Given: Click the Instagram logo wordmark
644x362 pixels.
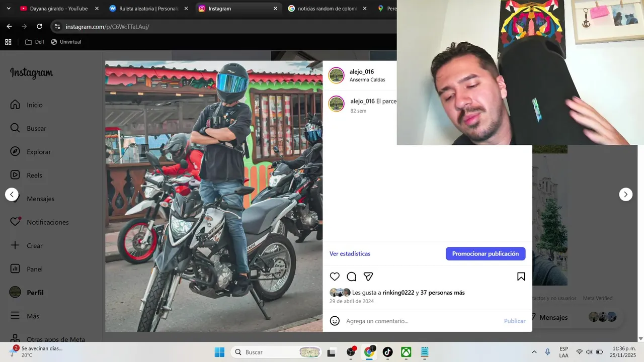Looking at the screenshot, I should [x=31, y=73].
